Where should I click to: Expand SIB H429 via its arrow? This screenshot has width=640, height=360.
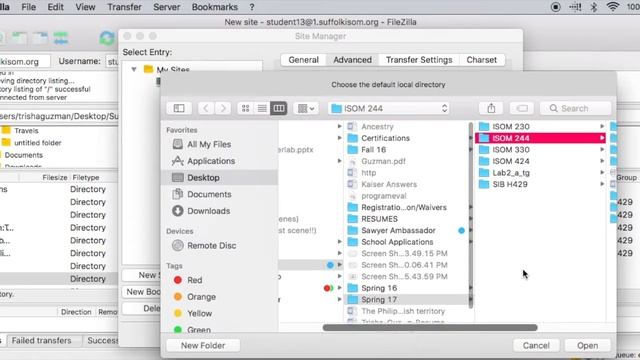pos(602,184)
